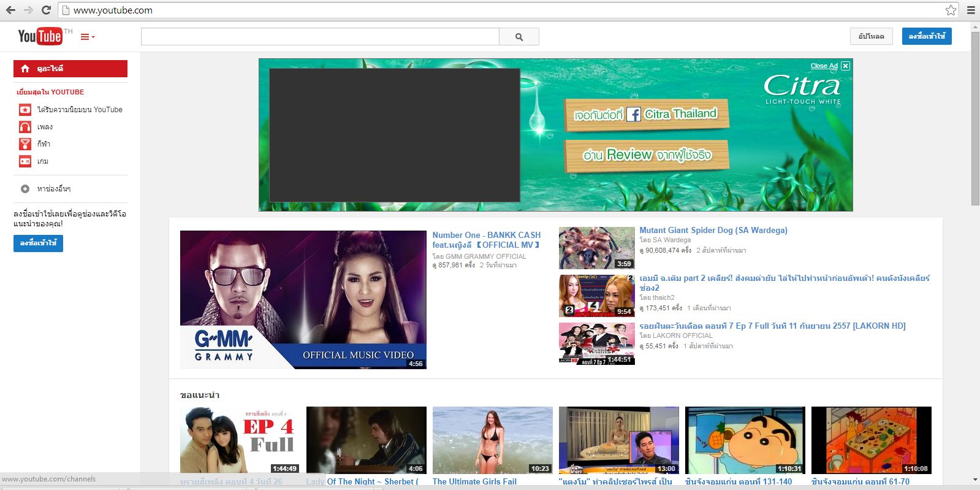Open the guide menu dropdown beside logo
This screenshot has width=980, height=490.
[88, 37]
